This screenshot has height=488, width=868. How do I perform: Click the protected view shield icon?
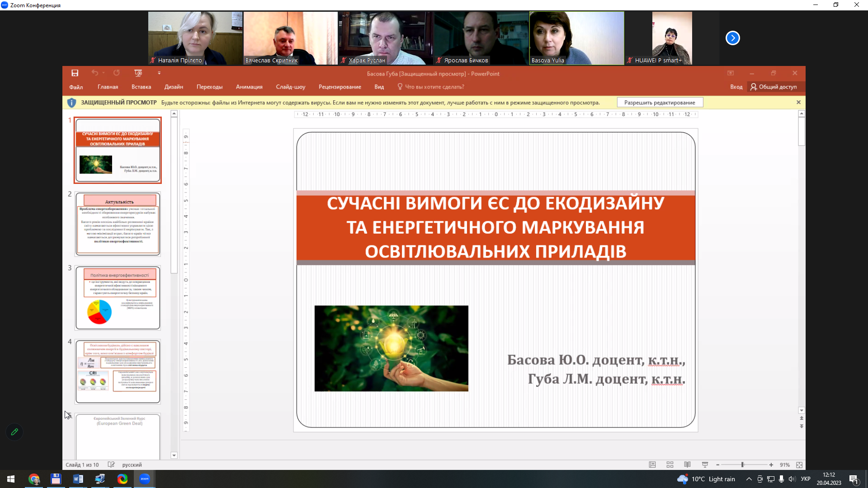pos(71,103)
